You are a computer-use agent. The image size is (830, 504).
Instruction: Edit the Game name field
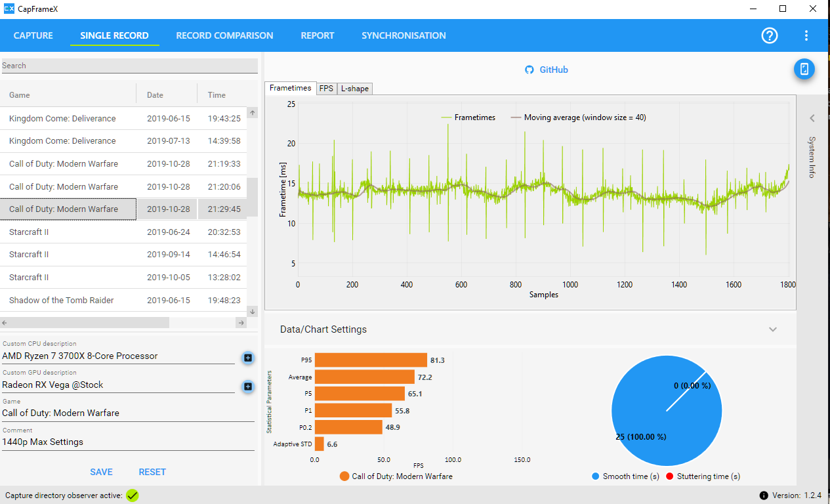[128, 413]
